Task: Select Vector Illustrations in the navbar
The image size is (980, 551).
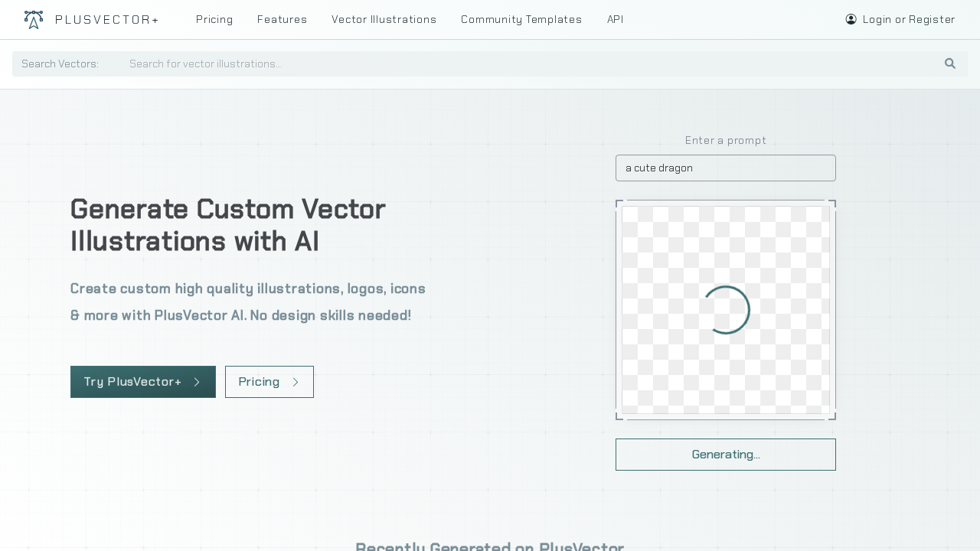Action: coord(384,20)
